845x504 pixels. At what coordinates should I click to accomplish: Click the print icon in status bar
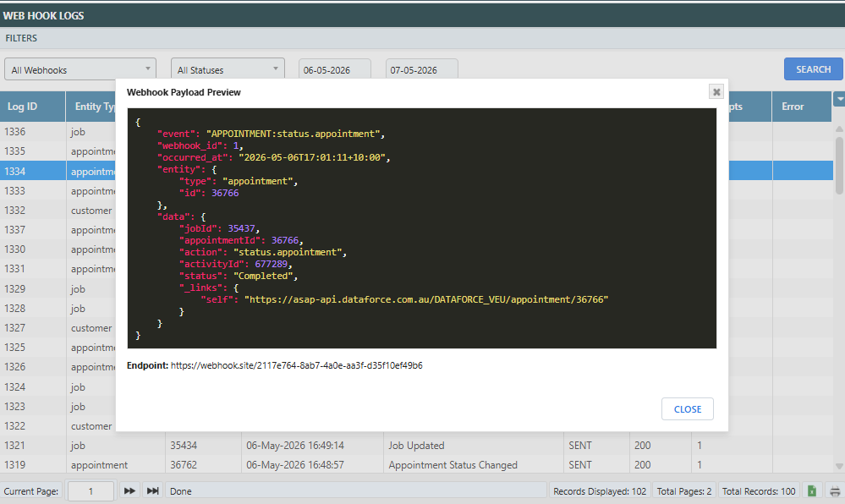click(x=835, y=491)
